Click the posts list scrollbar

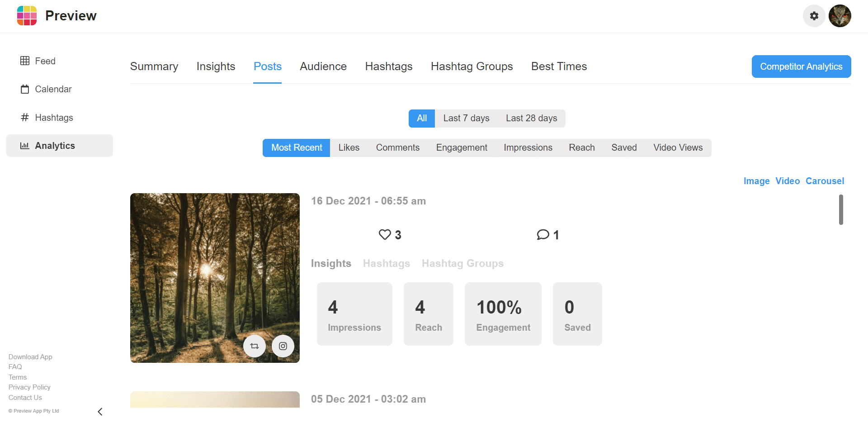[841, 209]
